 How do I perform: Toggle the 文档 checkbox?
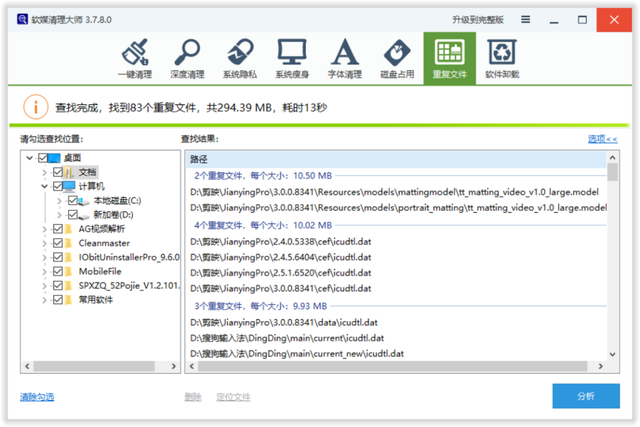pos(58,172)
